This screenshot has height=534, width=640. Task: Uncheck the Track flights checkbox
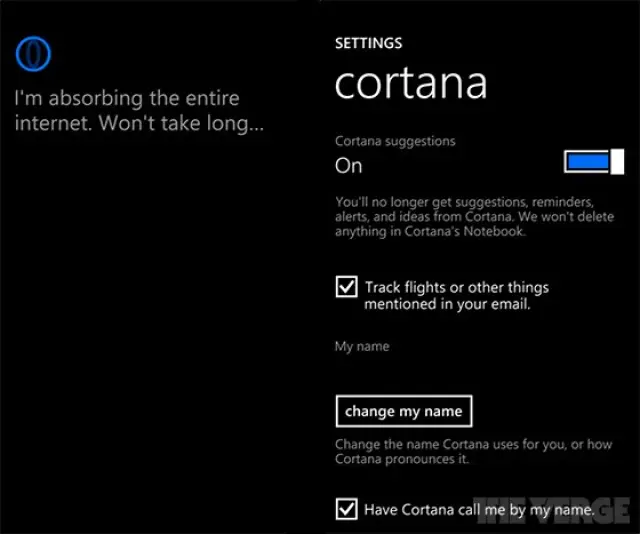(x=346, y=288)
